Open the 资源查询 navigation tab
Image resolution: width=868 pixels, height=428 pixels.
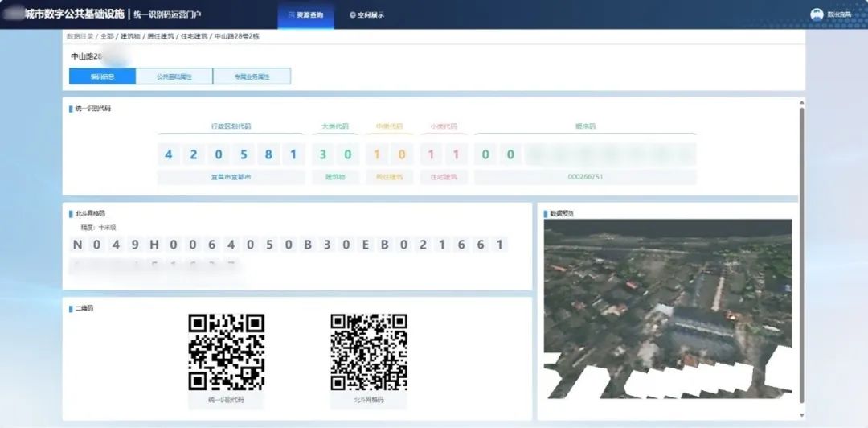[x=305, y=15]
